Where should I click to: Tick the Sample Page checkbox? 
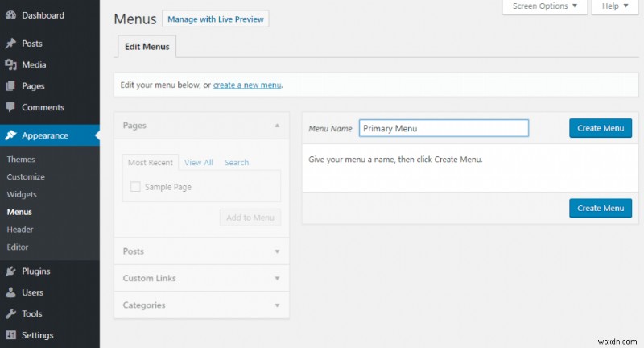click(135, 187)
